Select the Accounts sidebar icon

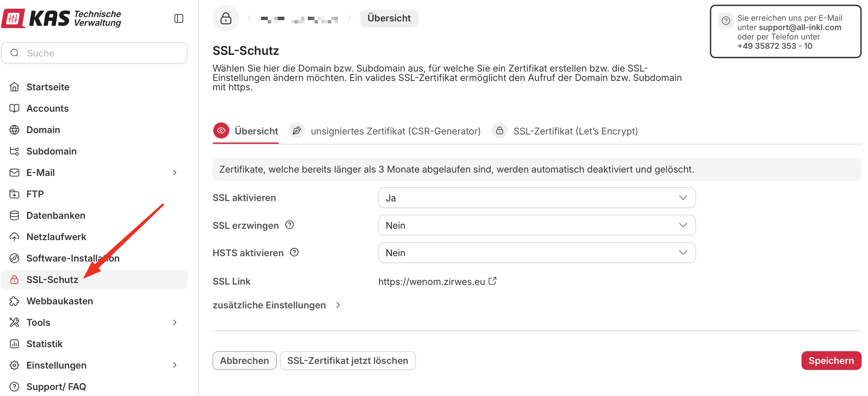(14, 108)
